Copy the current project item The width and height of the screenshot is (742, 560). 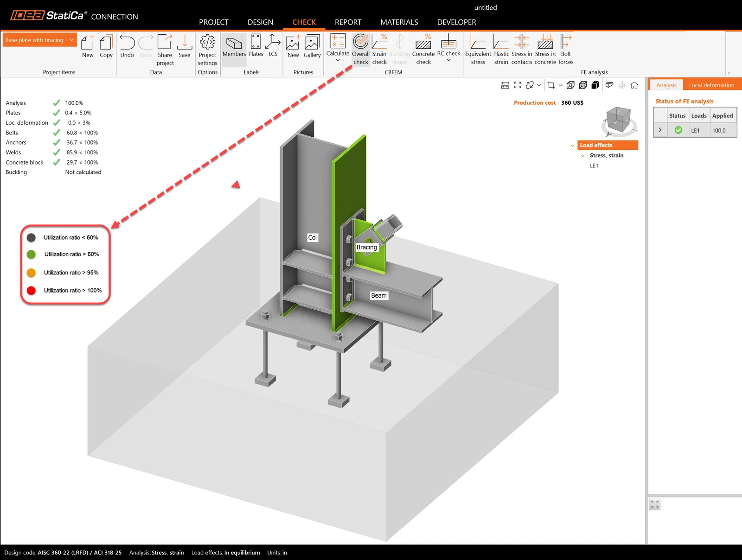point(106,46)
